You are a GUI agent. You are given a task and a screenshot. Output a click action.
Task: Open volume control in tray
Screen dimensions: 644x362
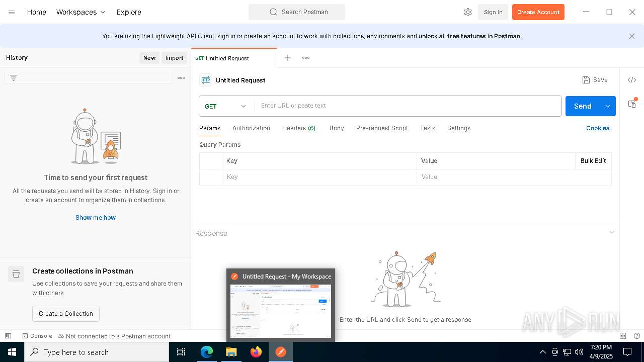(x=579, y=352)
